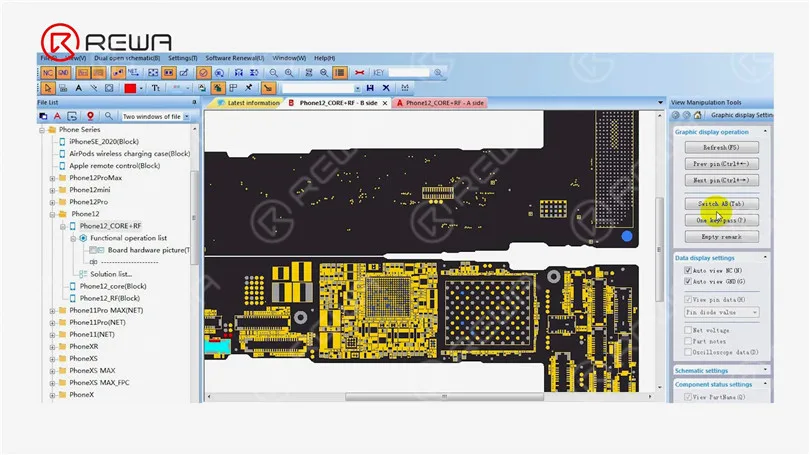Expand the Phone11Pro MAX(NET) node
810x455 pixels.
click(x=52, y=311)
